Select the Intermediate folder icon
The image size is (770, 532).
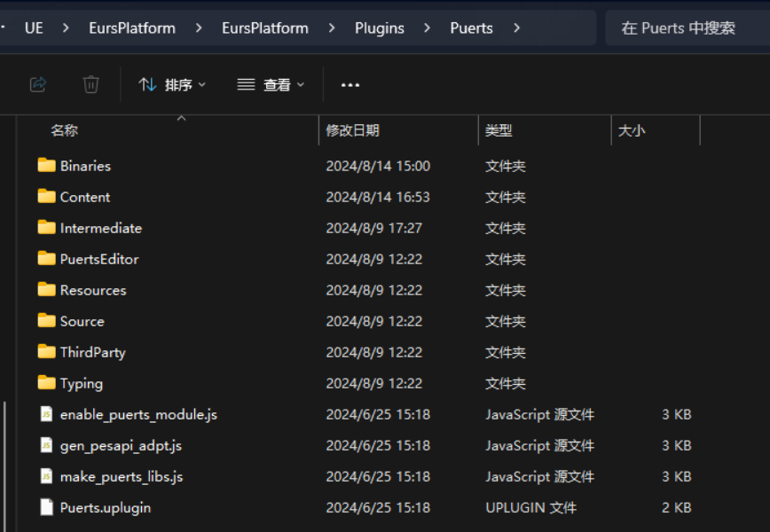pos(47,227)
